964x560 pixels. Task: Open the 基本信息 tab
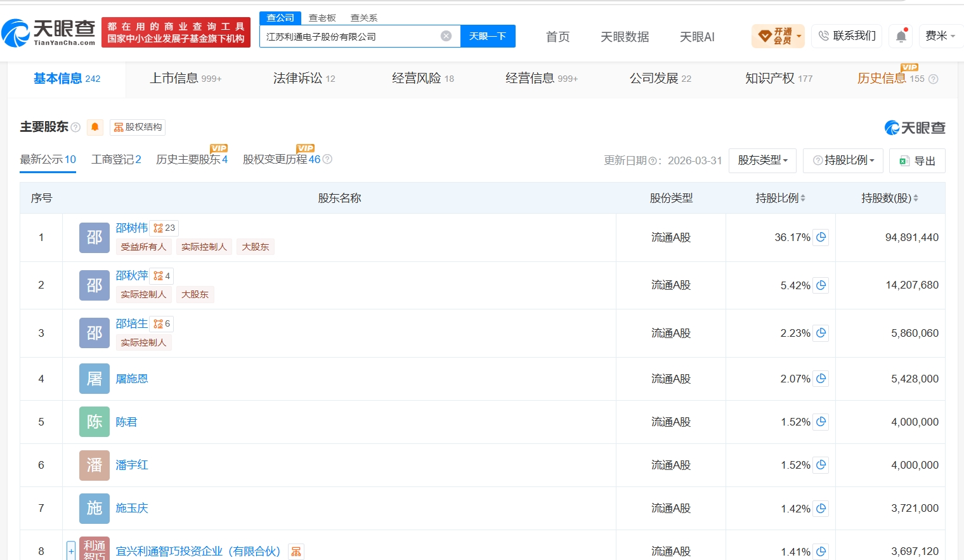pyautogui.click(x=67, y=79)
